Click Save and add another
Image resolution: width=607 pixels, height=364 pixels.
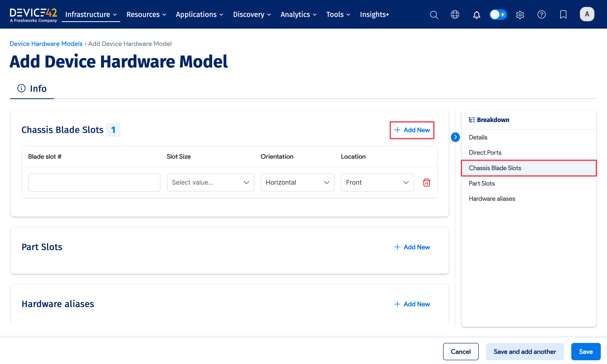point(525,351)
